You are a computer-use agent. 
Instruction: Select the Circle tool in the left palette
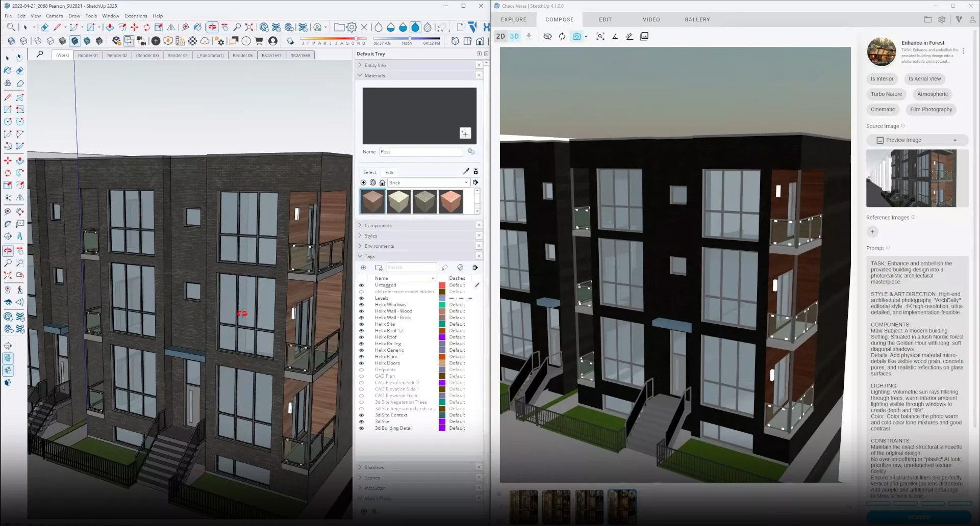pyautogui.click(x=8, y=121)
